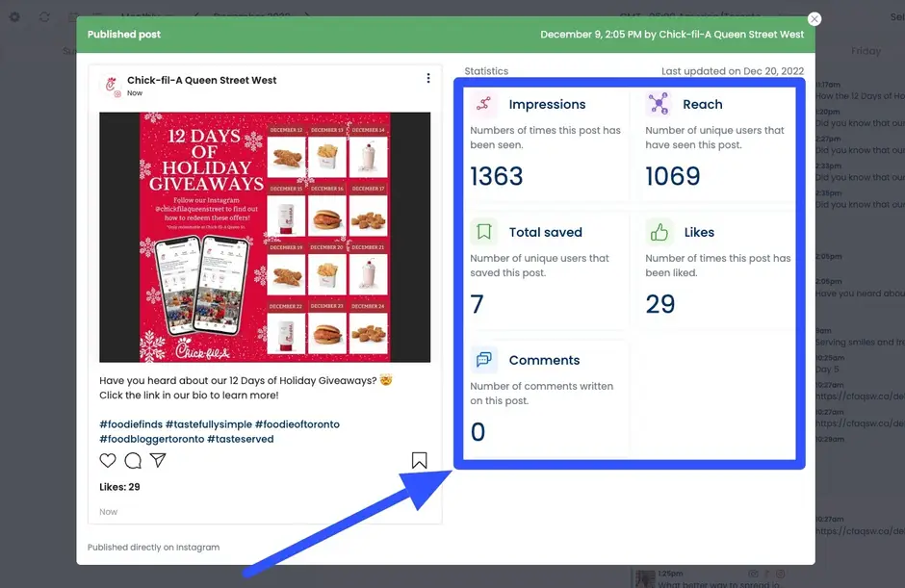The width and height of the screenshot is (905, 588).
Task: Click the Likes thumbs-up icon
Action: coord(659,232)
